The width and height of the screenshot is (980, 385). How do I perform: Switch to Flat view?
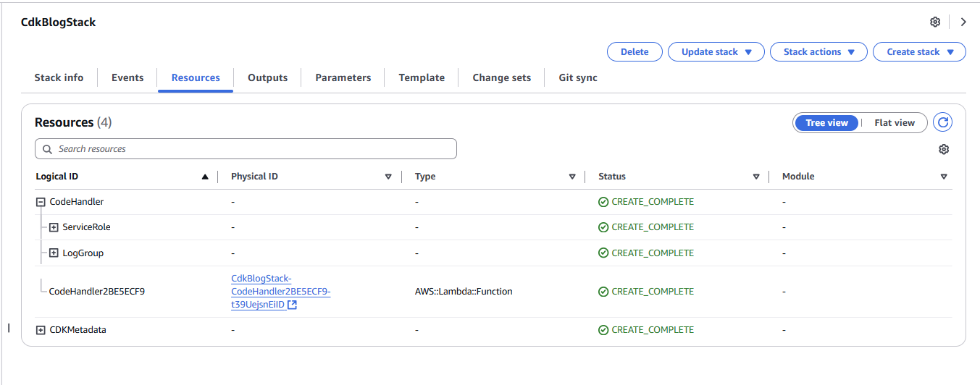[895, 123]
